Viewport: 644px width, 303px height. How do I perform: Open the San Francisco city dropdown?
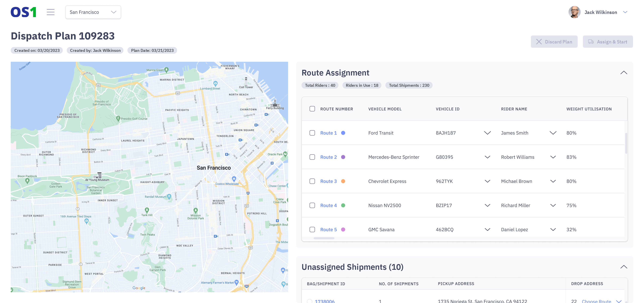click(x=93, y=12)
